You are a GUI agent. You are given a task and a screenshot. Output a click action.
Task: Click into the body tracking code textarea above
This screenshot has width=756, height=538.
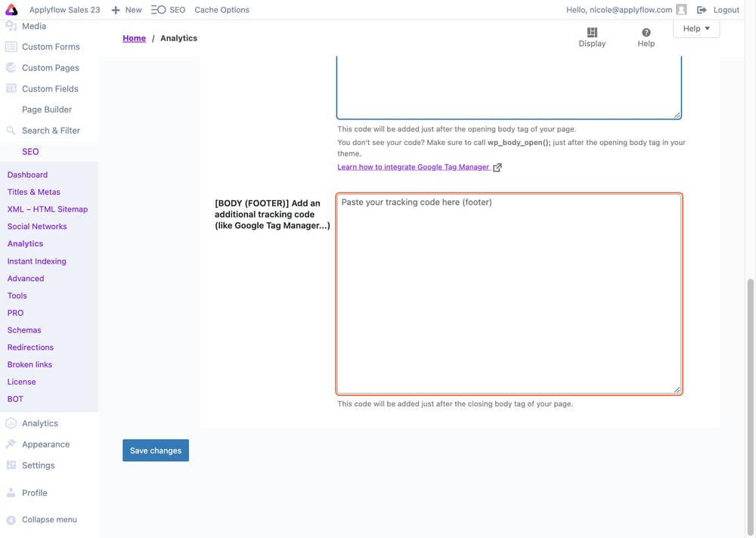click(509, 88)
